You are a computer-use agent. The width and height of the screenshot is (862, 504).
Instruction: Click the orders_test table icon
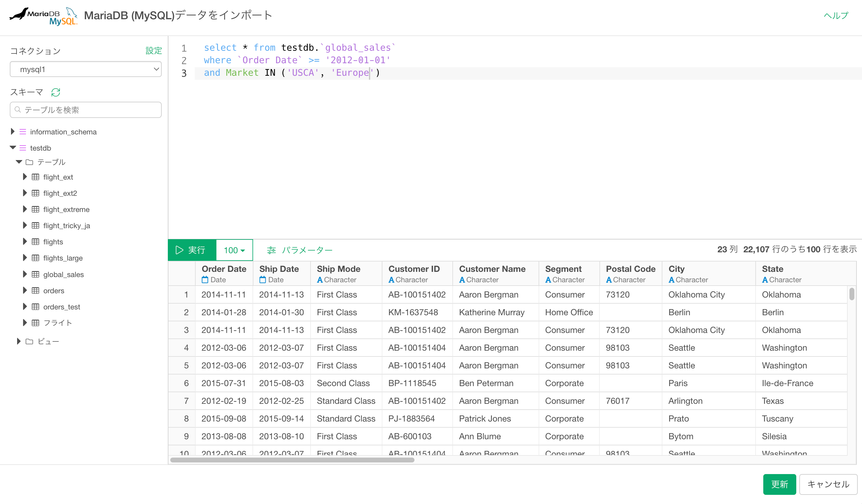point(35,307)
